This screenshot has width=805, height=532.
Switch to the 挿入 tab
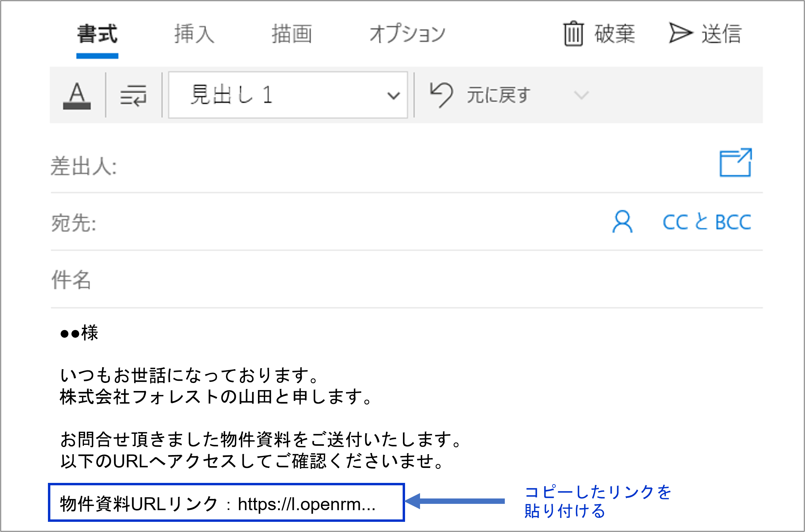pos(194,34)
